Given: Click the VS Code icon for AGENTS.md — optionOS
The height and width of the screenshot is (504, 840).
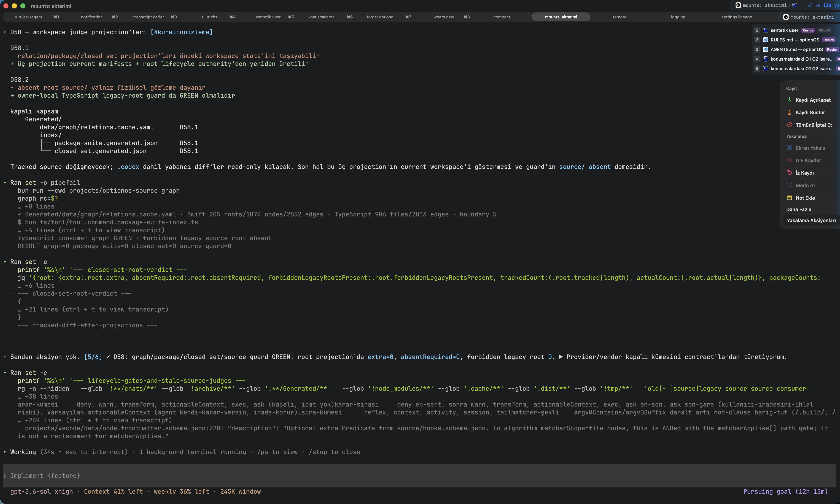Looking at the screenshot, I should tap(766, 49).
